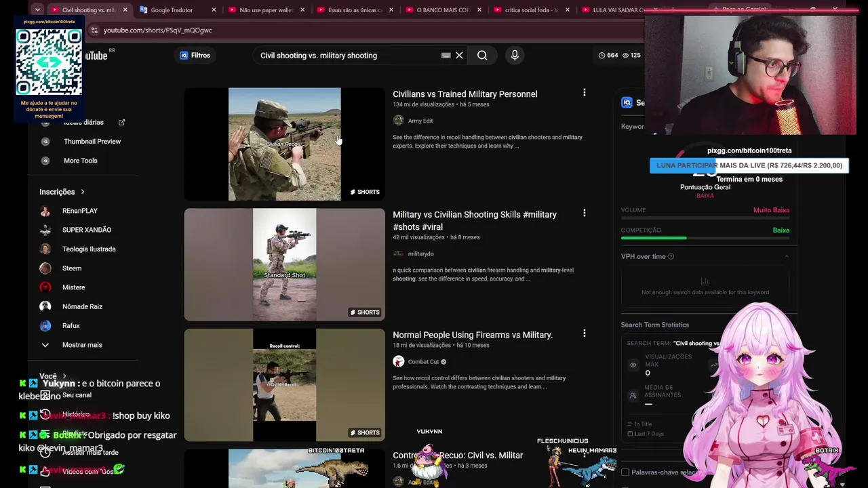The height and width of the screenshot is (488, 868).
Task: Toggle the Palavras-chave checkbox
Action: 625,472
